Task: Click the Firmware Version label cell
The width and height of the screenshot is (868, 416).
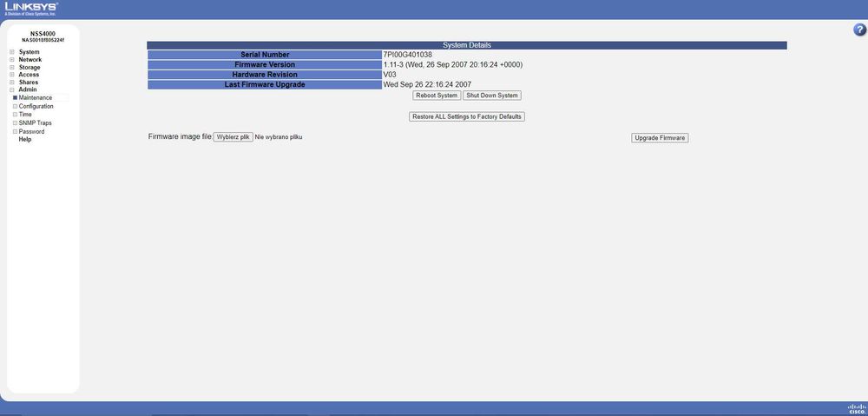Action: pyautogui.click(x=265, y=65)
